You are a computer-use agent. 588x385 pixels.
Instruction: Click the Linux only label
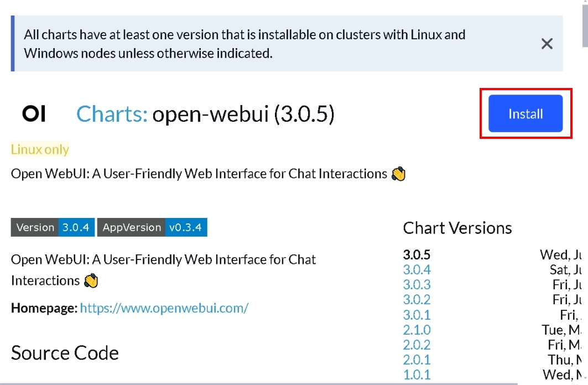point(40,149)
